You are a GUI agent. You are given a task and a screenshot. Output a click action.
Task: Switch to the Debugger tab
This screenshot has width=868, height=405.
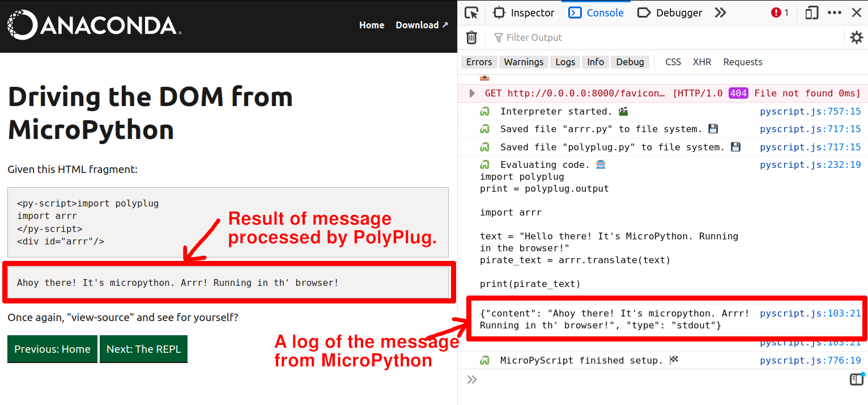[x=670, y=12]
